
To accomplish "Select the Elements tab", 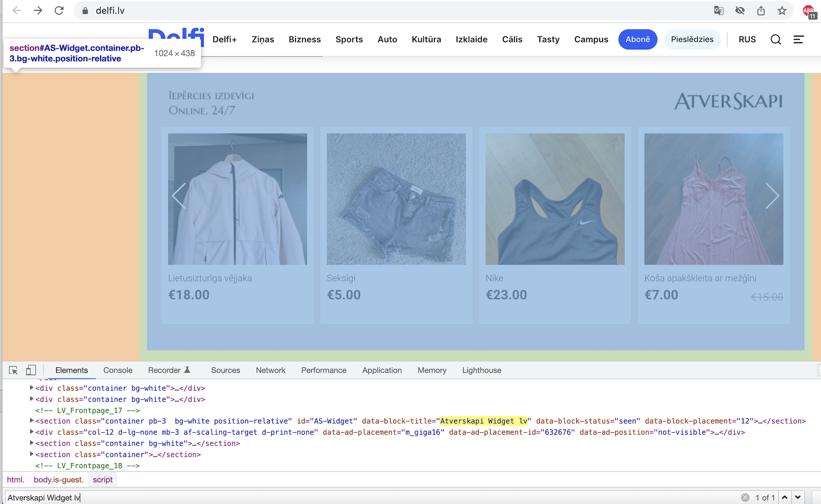I will 71,370.
